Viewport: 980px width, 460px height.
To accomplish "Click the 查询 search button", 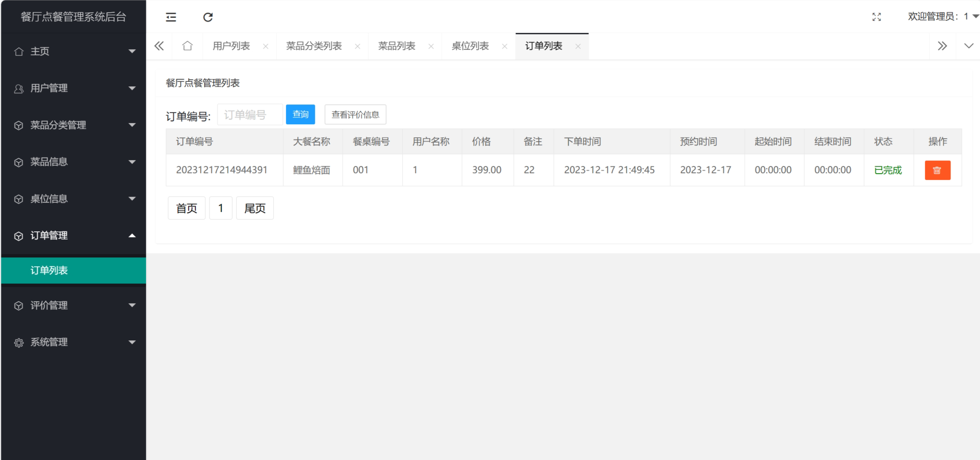I will click(x=300, y=114).
